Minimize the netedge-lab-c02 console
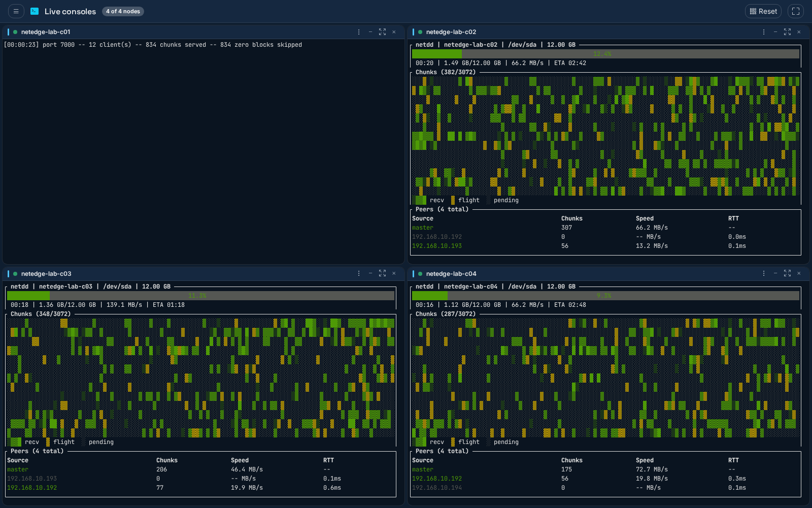 pos(775,32)
